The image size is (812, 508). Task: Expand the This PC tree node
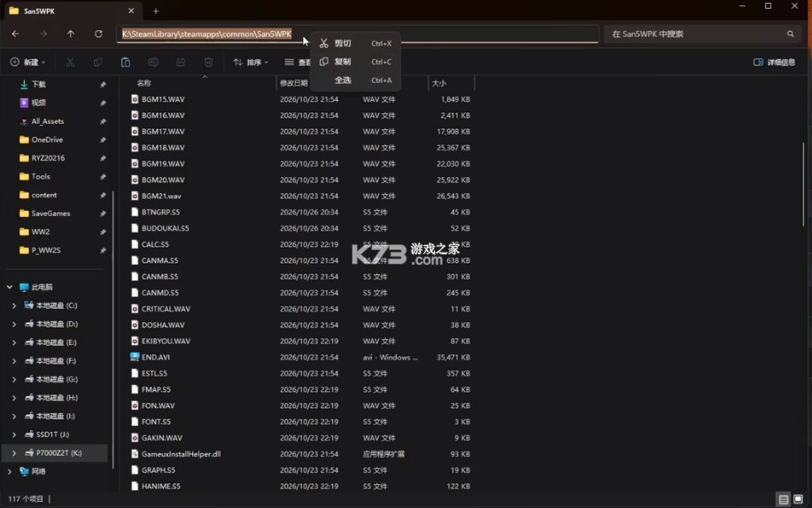coord(10,287)
